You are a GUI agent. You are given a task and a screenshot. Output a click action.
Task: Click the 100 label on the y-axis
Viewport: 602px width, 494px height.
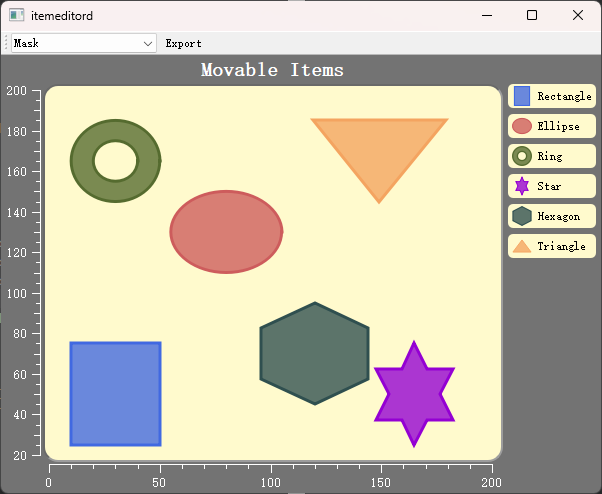[17, 294]
